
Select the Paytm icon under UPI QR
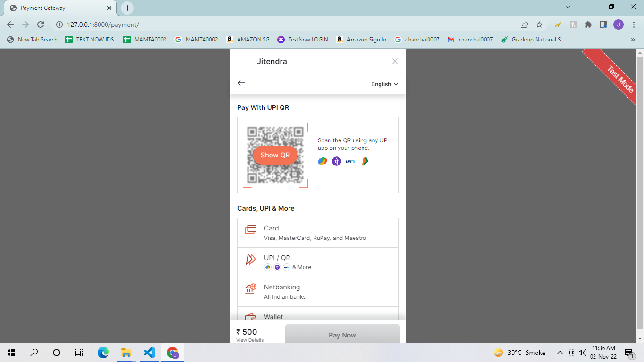[x=350, y=161]
